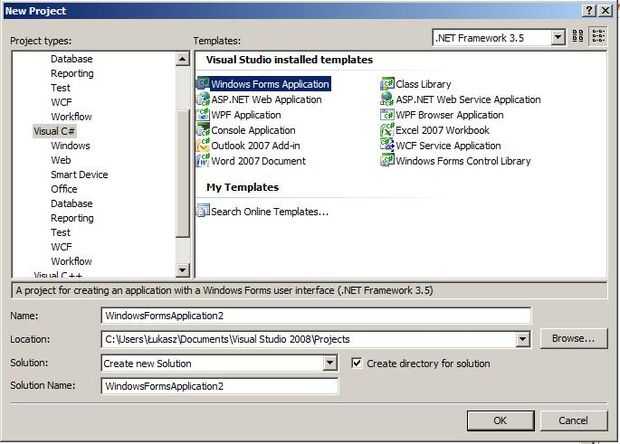Switch templates view to small icons
This screenshot has width=620, height=444.
[x=598, y=36]
